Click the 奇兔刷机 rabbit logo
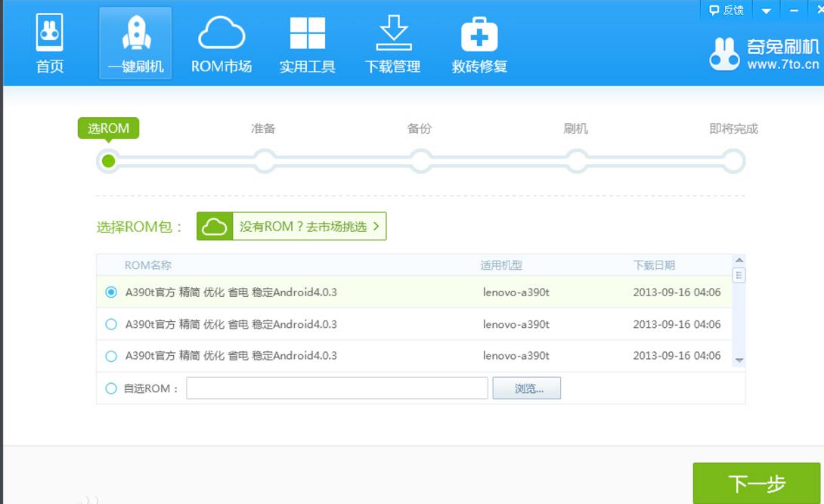The image size is (824, 504). (723, 54)
